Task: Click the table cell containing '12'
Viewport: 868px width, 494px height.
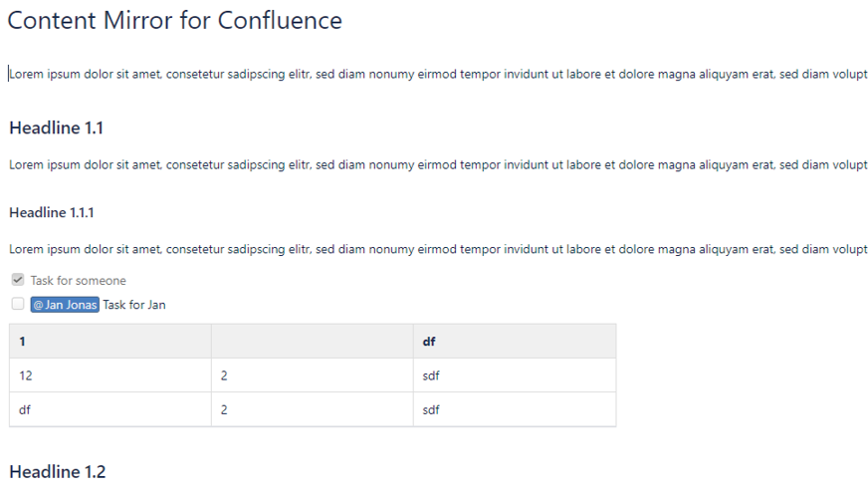Action: pyautogui.click(x=109, y=375)
